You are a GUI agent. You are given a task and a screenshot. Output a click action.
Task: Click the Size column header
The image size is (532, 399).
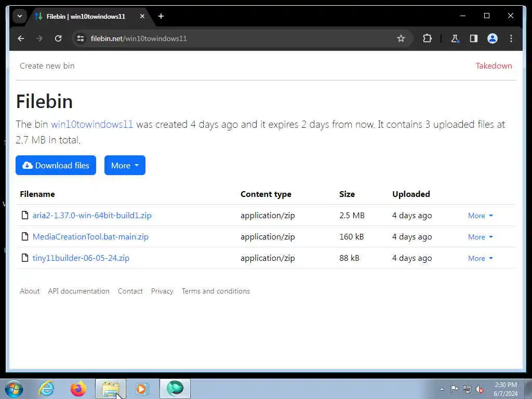click(x=347, y=194)
